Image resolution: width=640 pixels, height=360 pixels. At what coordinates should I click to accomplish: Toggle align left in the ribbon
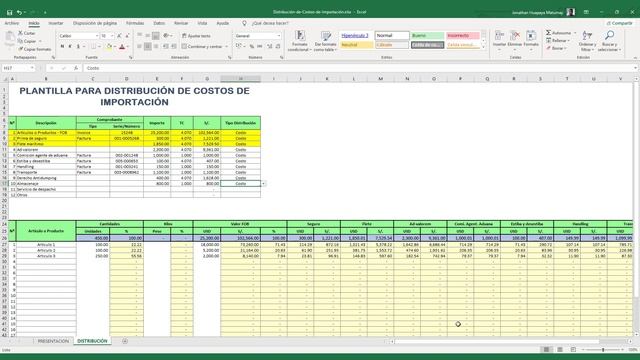[140, 47]
